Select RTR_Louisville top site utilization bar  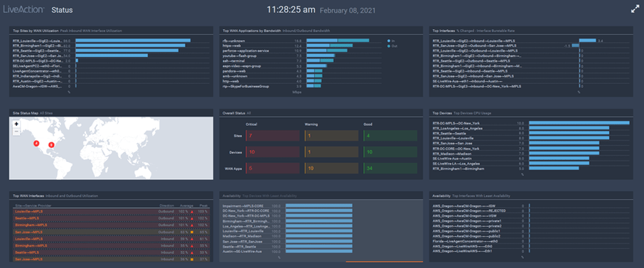click(133, 41)
